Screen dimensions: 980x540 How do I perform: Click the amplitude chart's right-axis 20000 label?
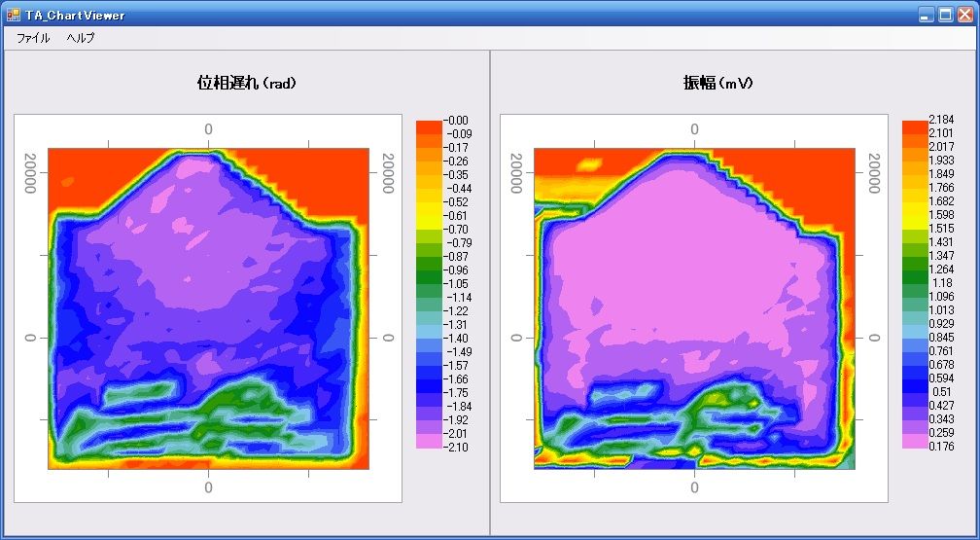pyautogui.click(x=874, y=172)
